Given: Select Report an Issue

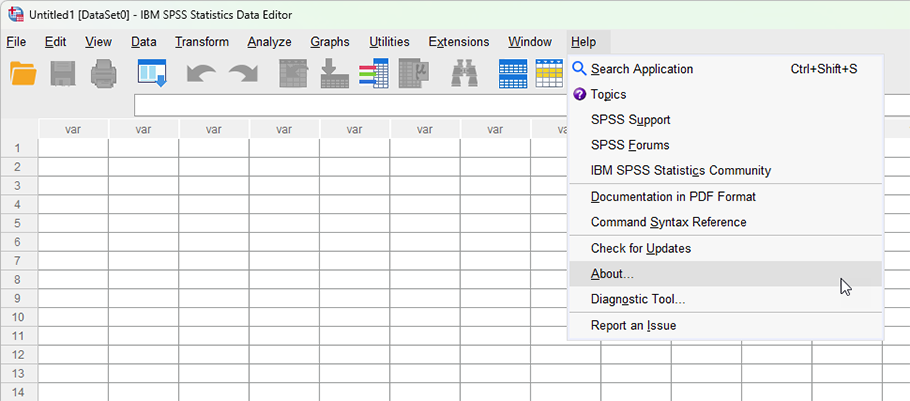Looking at the screenshot, I should (725, 326).
